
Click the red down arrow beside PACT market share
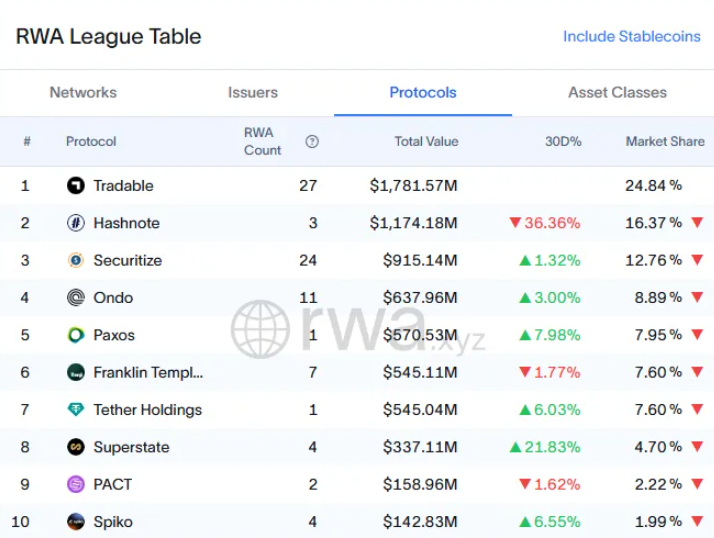697,484
